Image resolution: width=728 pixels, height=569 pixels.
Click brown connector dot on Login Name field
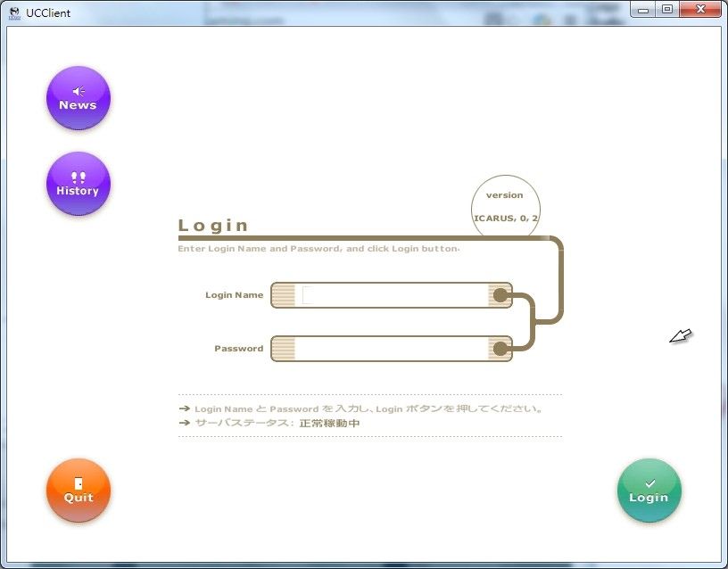[500, 295]
